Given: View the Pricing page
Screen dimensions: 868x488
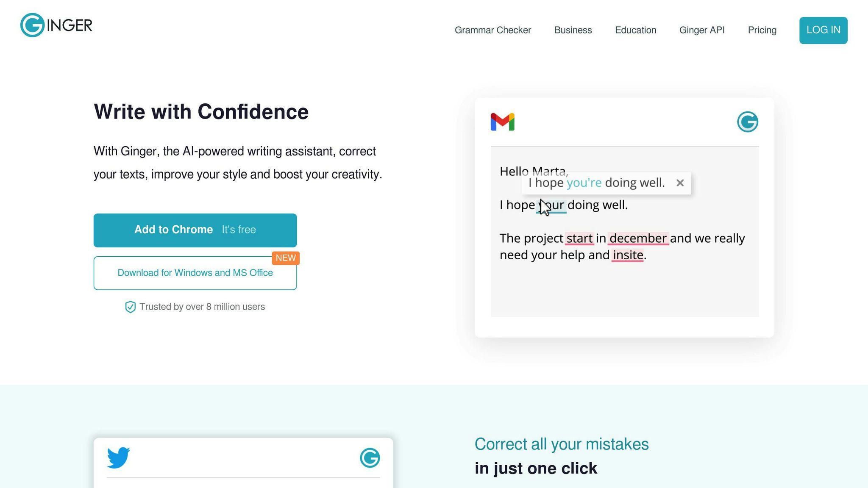Looking at the screenshot, I should (762, 30).
